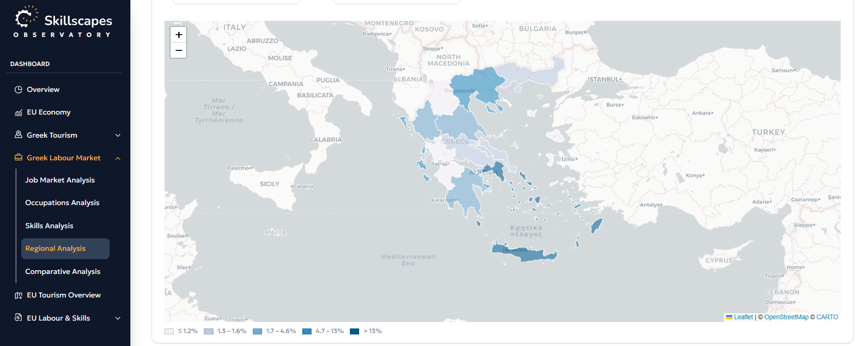Click the EU Tourism Overview map icon

click(18, 295)
